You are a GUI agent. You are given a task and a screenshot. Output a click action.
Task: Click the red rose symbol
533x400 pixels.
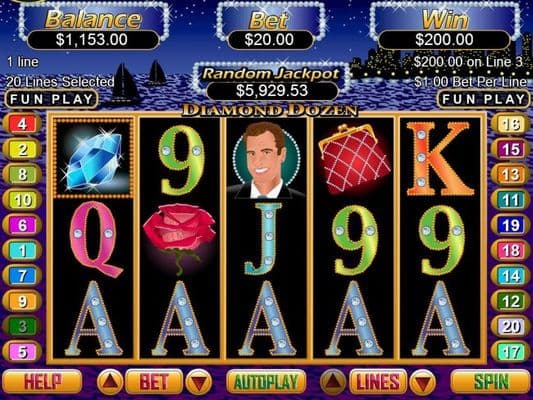pyautogui.click(x=179, y=239)
